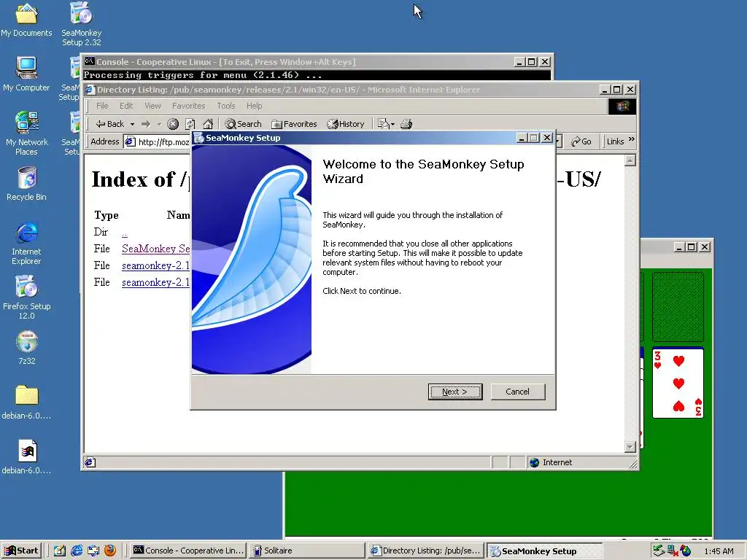Click the Back button in Internet Explorer

(110, 124)
